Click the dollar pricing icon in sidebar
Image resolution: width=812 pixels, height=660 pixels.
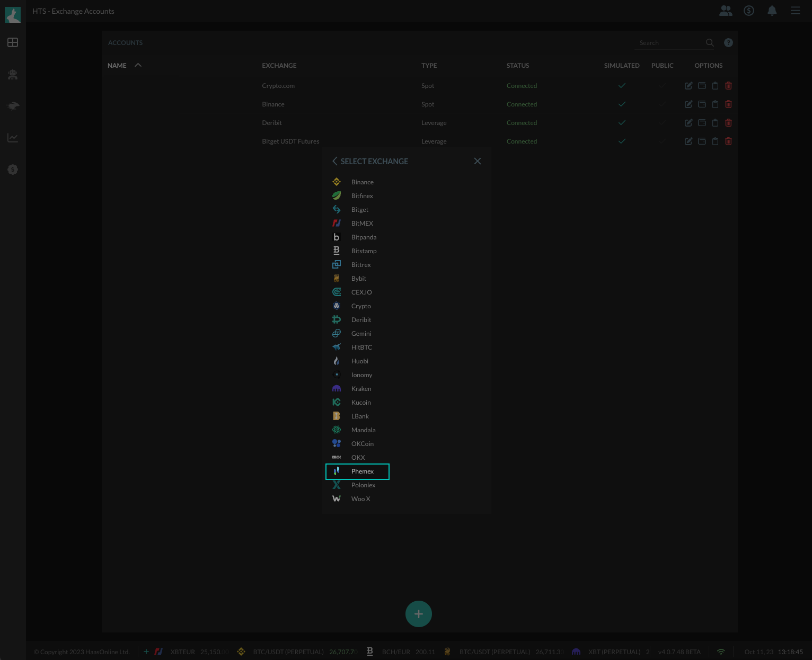(12, 170)
